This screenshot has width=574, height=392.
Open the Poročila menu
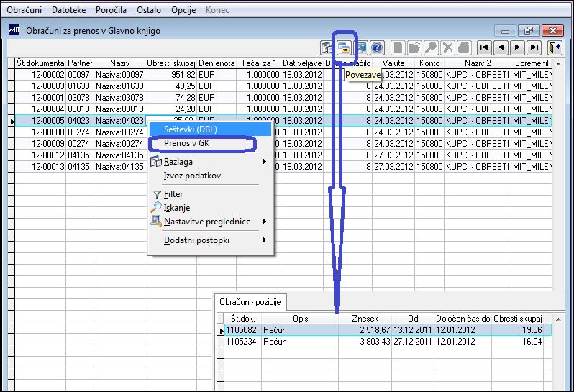111,10
